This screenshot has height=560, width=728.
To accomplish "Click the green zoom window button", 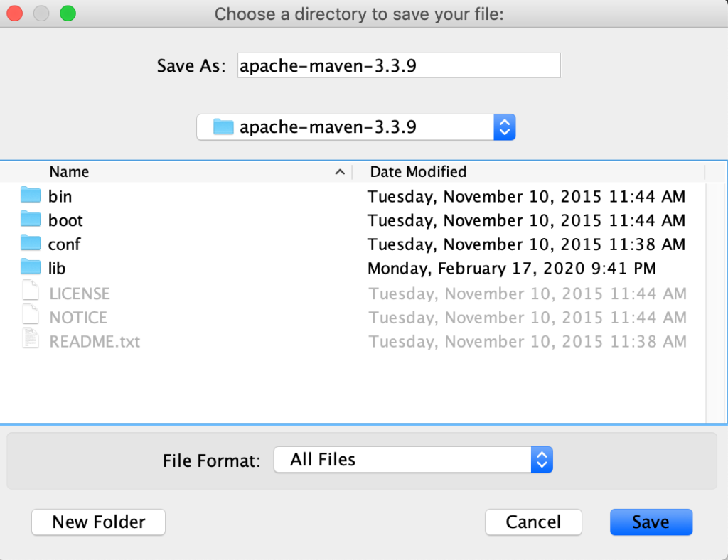I will tap(68, 14).
